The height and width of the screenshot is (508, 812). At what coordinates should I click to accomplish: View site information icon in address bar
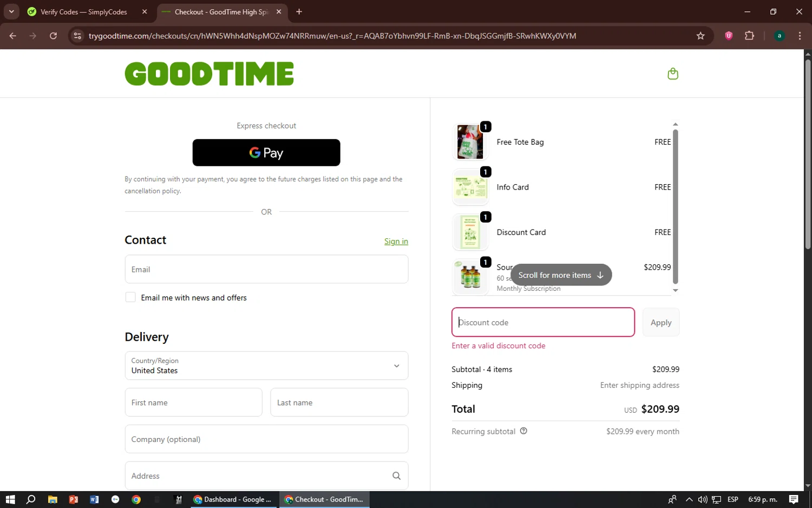[x=77, y=36]
